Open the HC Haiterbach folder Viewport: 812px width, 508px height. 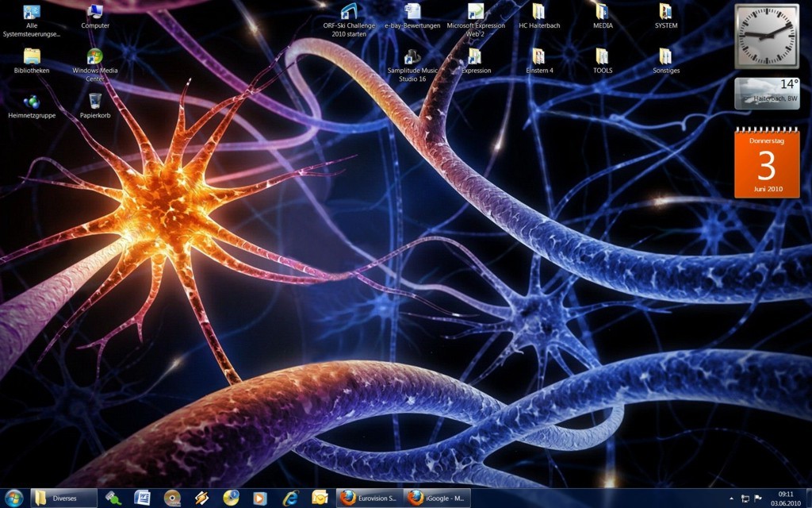click(x=539, y=12)
